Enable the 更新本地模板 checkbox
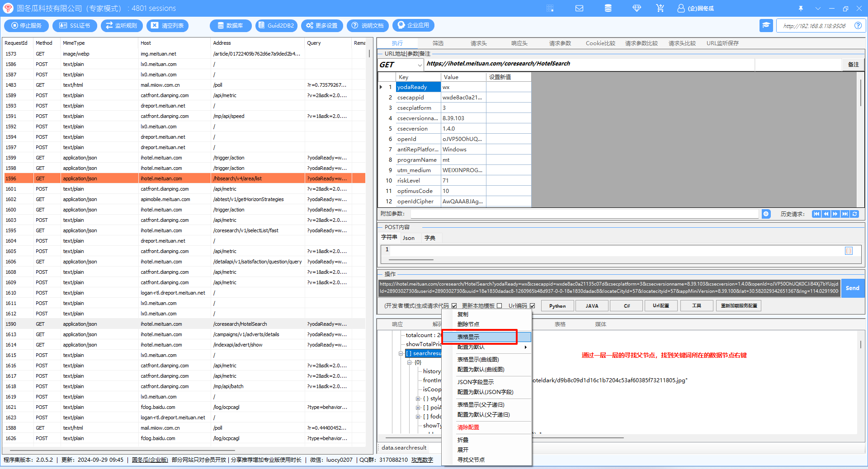This screenshot has height=469, width=868. [499, 306]
